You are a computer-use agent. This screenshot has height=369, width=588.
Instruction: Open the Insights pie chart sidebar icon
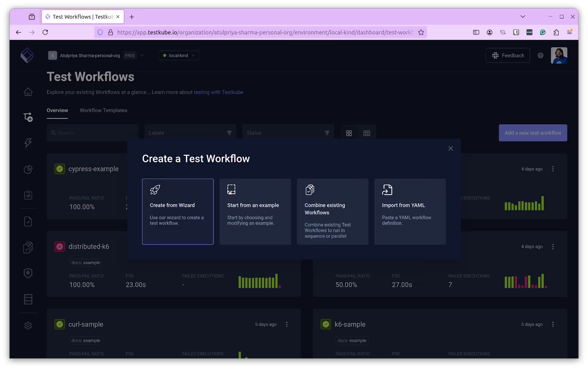28,169
